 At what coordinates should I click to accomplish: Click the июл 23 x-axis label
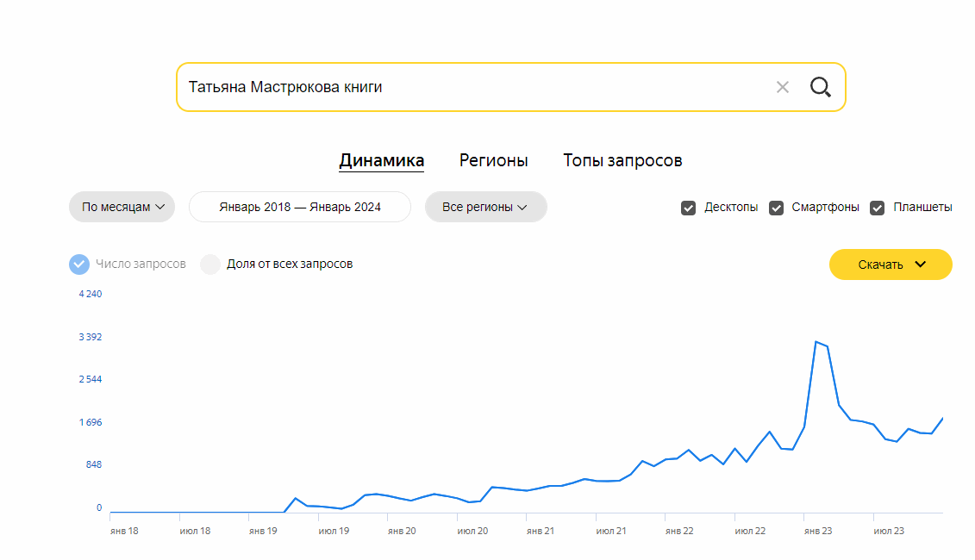[x=888, y=532]
